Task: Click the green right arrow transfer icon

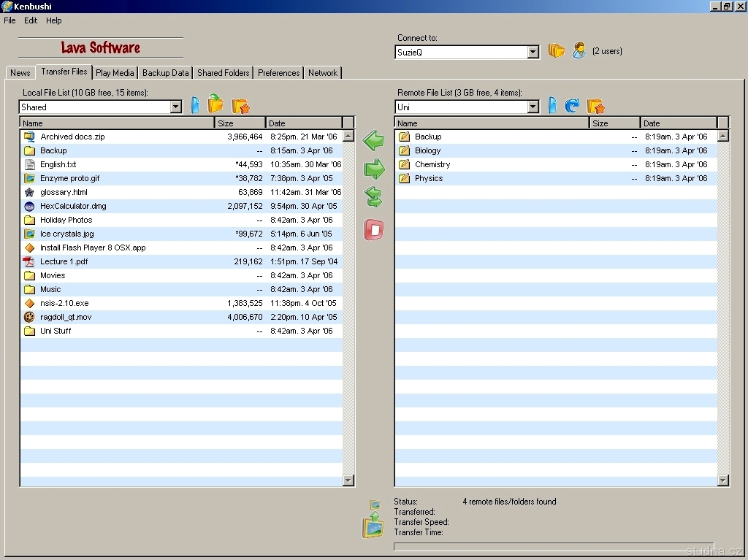Action: coord(374,169)
